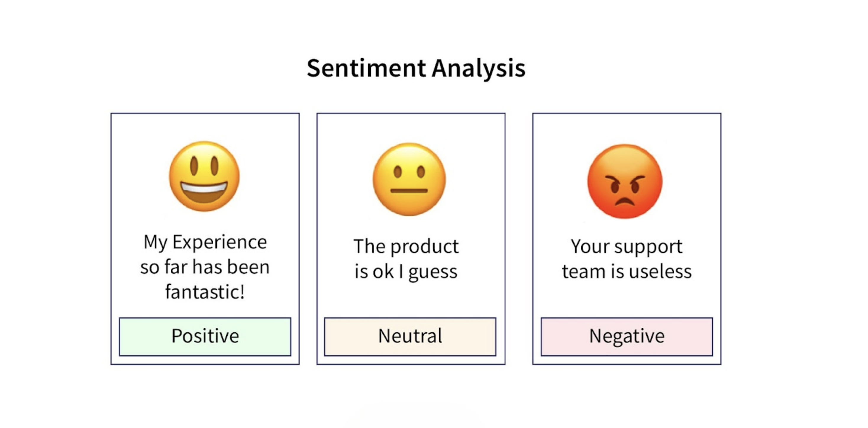Click "The product" text line
868x428 pixels.
tap(406, 246)
